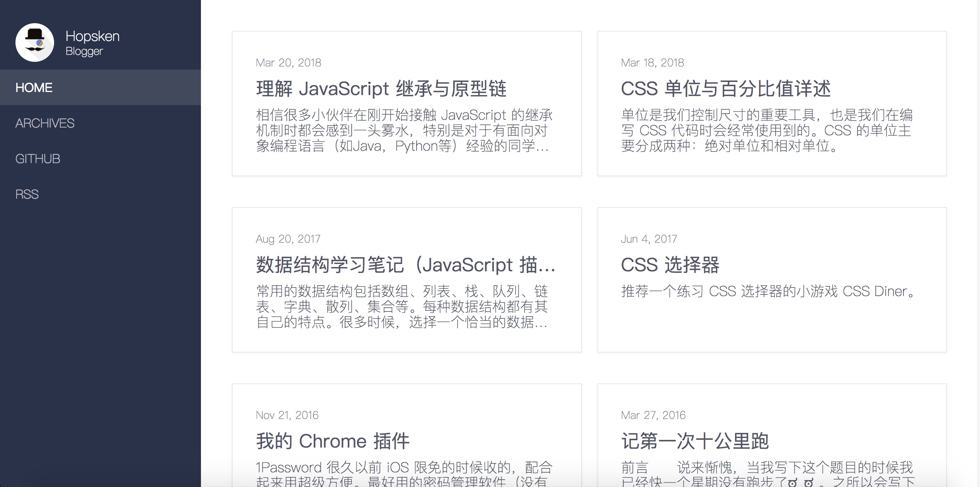Click the JavaScript inheritance post excerpt
Screen dimensions: 980x487
point(404,131)
